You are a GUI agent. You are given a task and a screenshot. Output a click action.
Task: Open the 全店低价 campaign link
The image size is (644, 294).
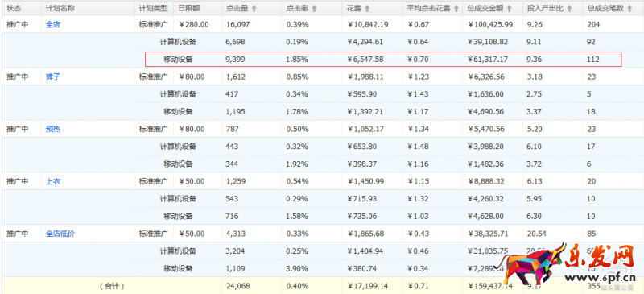(x=60, y=234)
